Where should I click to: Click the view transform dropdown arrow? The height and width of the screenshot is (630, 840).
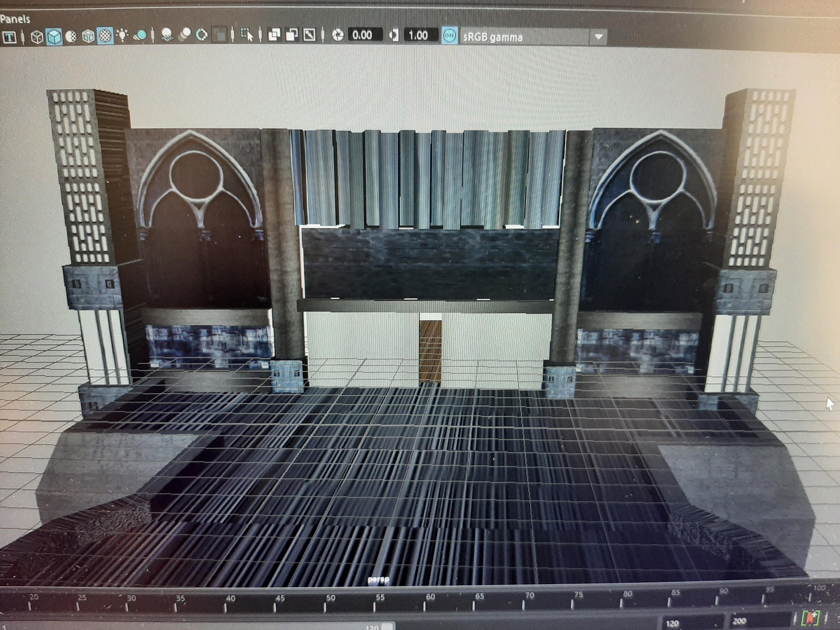(x=598, y=37)
